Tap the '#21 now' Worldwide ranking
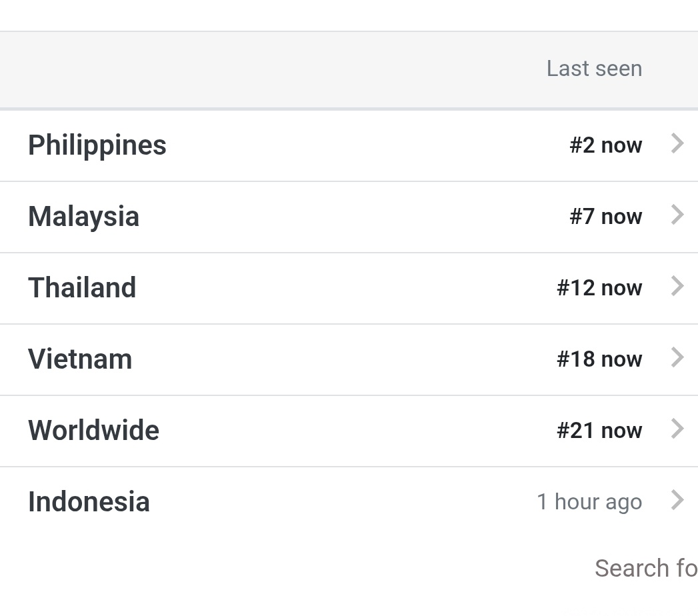 coord(599,431)
